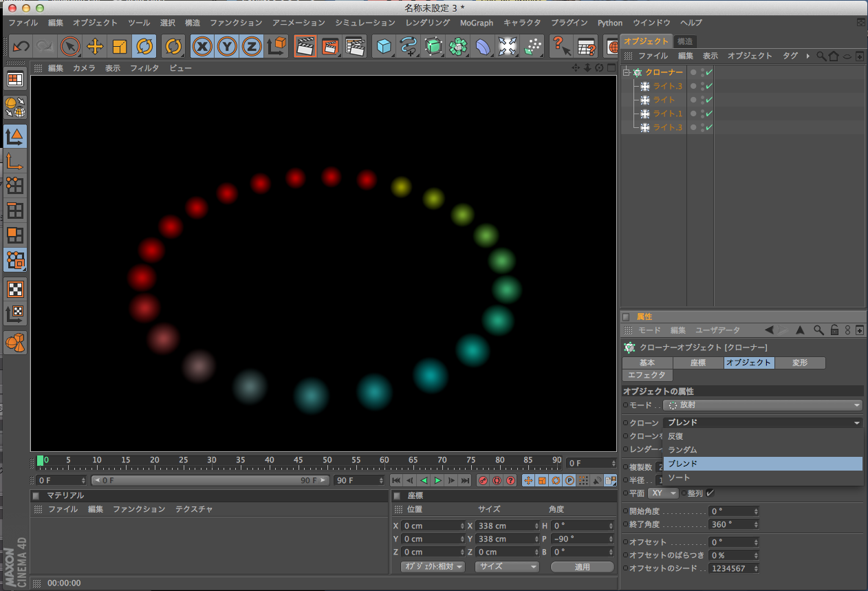Click the preview range slider bar 0 F–90 F
The height and width of the screenshot is (591, 868).
tap(210, 480)
